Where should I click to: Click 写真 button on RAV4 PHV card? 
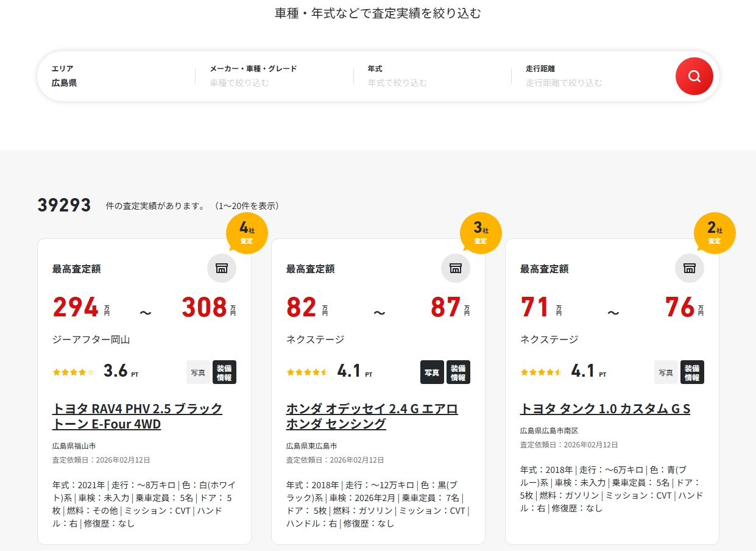[x=198, y=372]
